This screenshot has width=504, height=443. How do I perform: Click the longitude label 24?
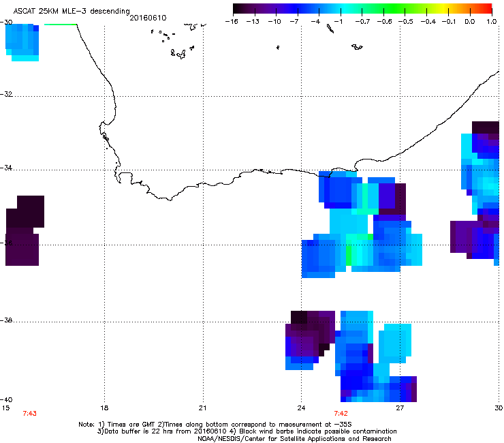tap(301, 408)
